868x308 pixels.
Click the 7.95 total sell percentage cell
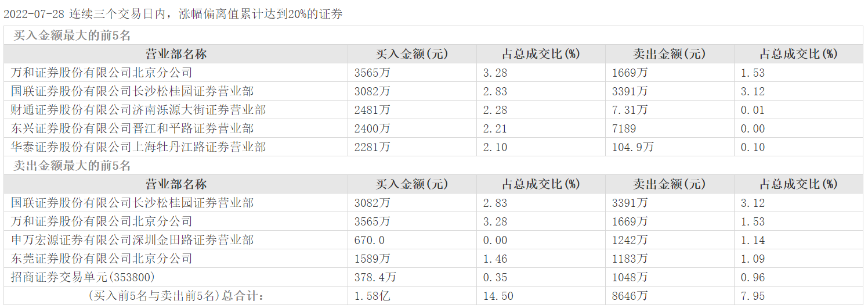(753, 296)
